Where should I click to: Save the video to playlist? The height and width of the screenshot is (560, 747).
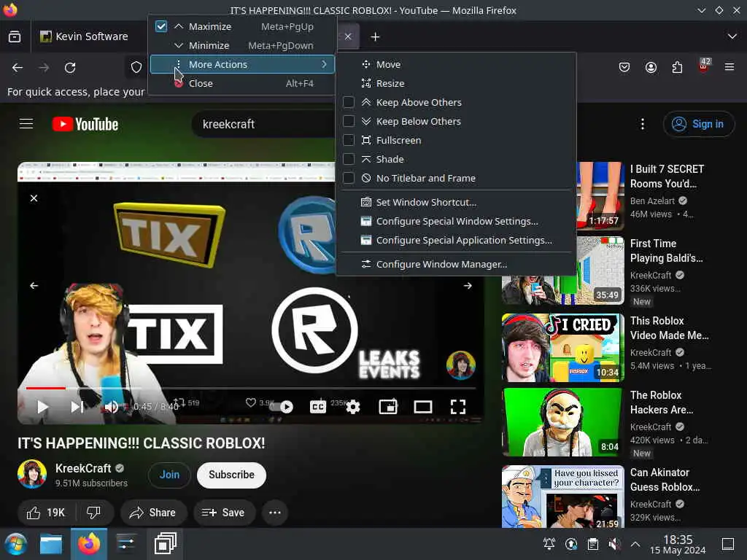224,513
